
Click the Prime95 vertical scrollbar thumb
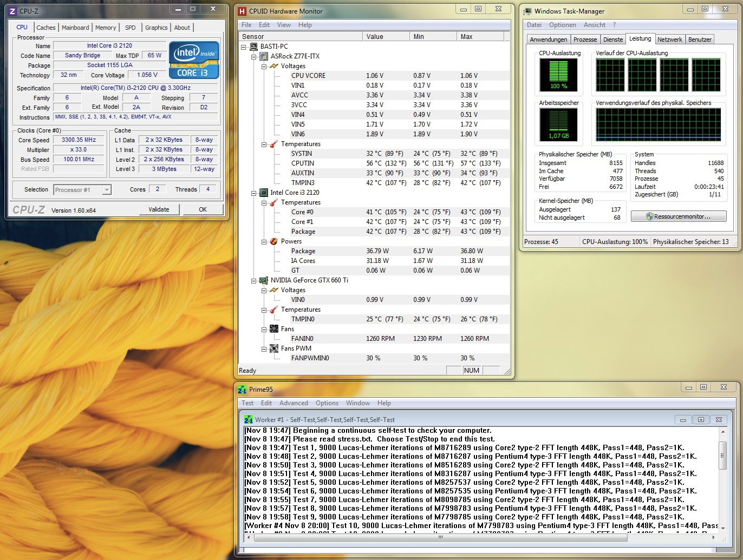click(722, 455)
